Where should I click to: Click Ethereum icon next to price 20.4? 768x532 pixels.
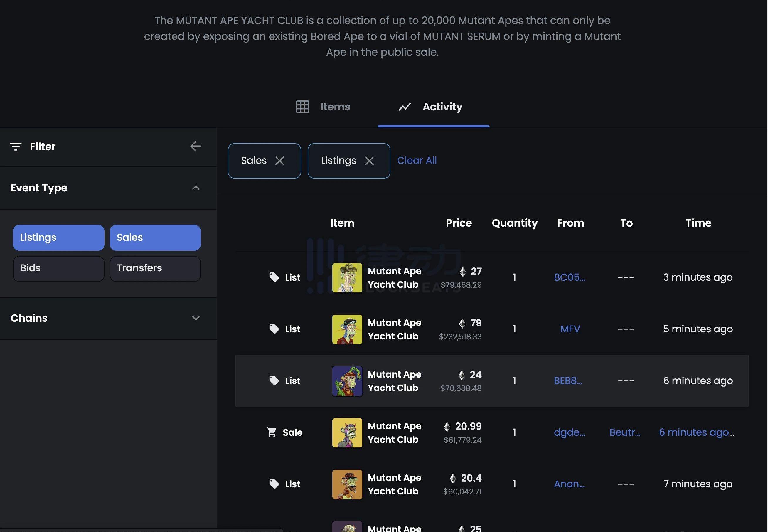pyautogui.click(x=453, y=478)
